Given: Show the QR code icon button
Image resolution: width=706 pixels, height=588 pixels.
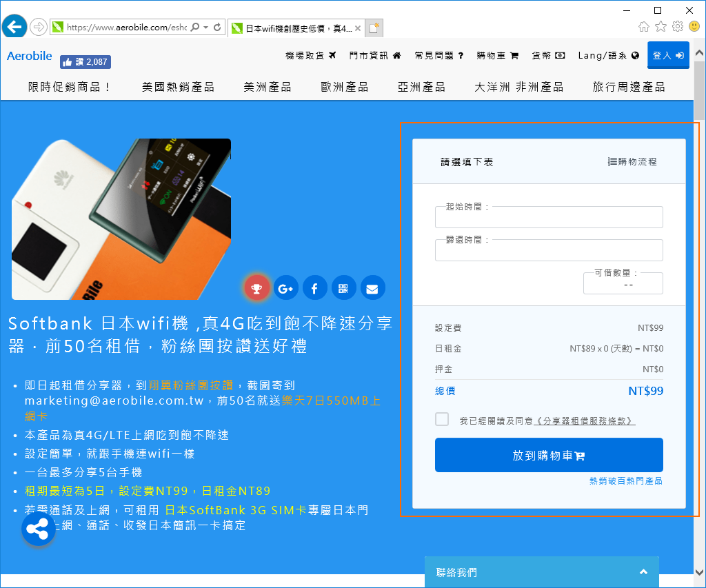Looking at the screenshot, I should 343,287.
